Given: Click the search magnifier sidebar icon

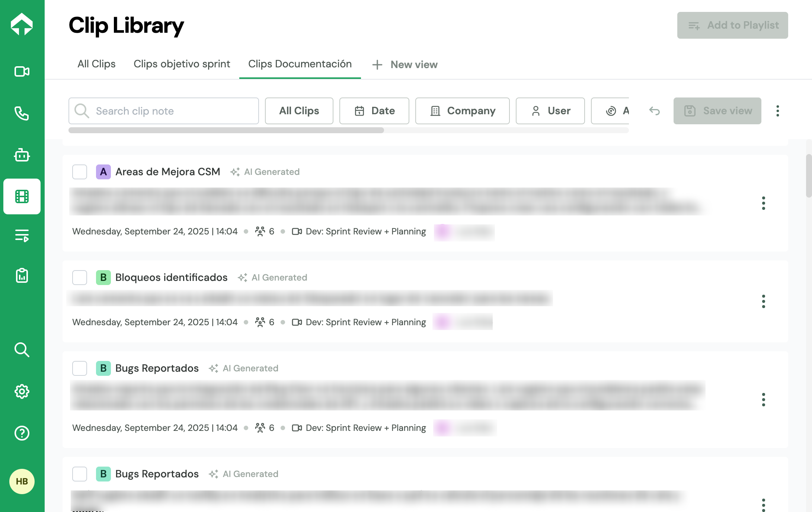Looking at the screenshot, I should [22, 350].
